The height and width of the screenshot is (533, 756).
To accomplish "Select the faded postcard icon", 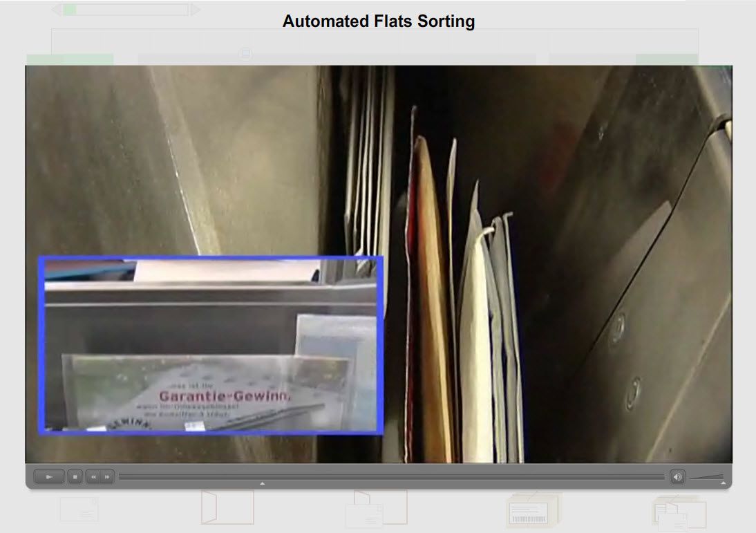I will click(x=79, y=509).
